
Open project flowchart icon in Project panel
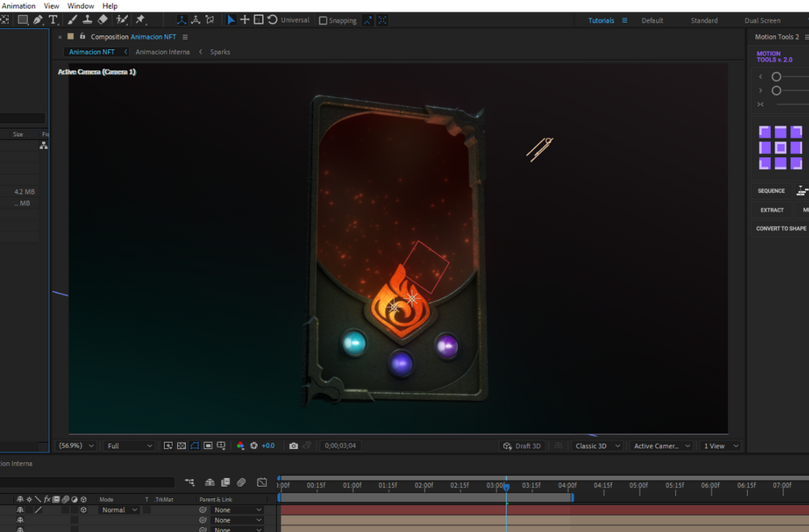point(43,146)
